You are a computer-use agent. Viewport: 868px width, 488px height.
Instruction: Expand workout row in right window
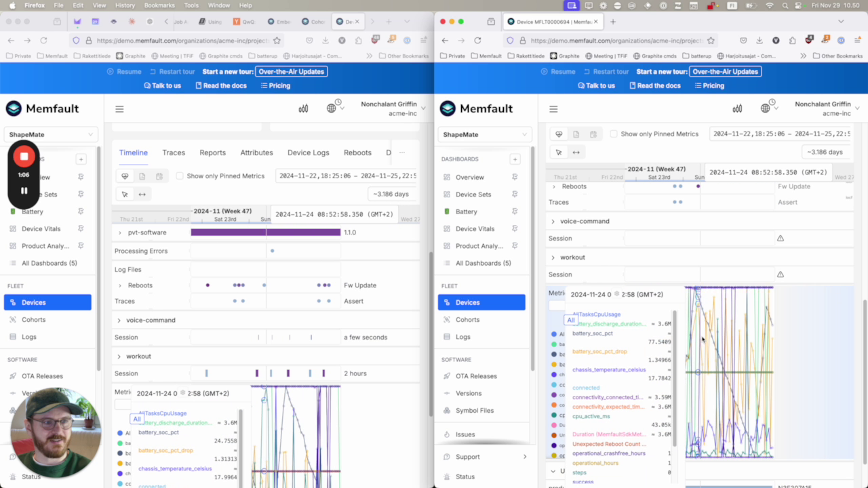[x=553, y=258]
